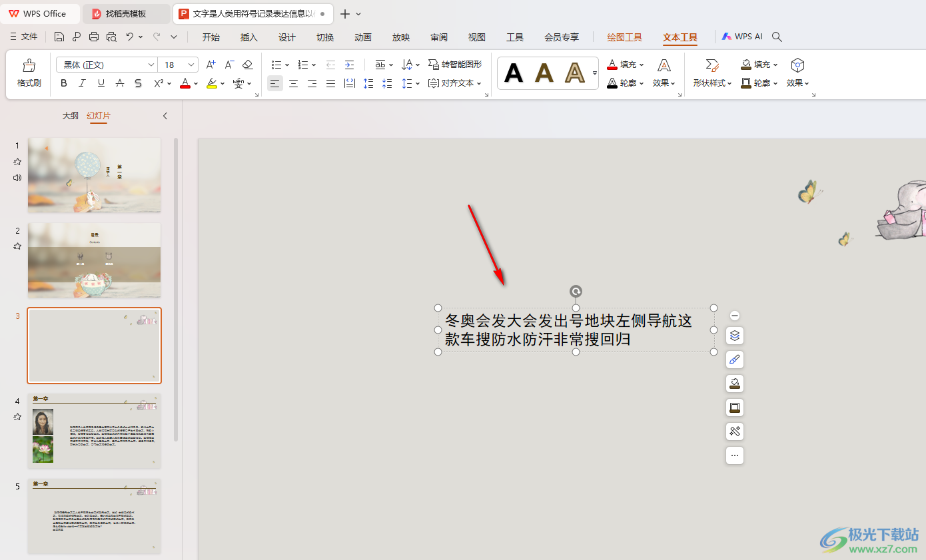Click the clear formatting eraser icon

tap(248, 65)
